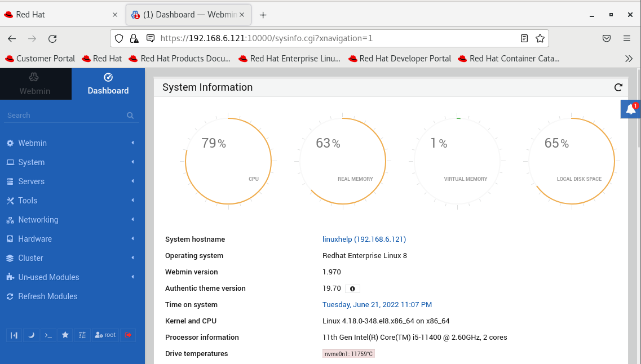The width and height of the screenshot is (641, 364).
Task: Close the Dashboard — Webmin browser tab
Action: point(242,15)
